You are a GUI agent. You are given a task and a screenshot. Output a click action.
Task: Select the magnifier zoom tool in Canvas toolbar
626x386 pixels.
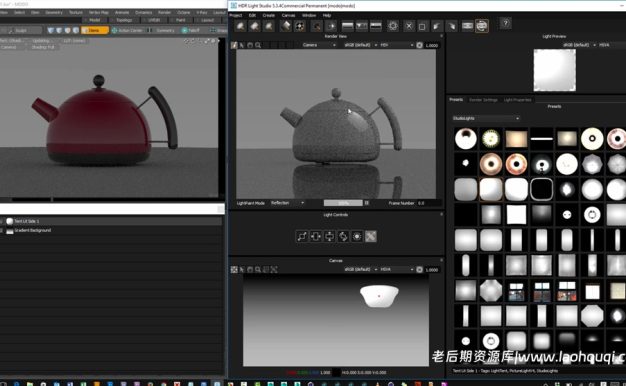tap(258, 269)
